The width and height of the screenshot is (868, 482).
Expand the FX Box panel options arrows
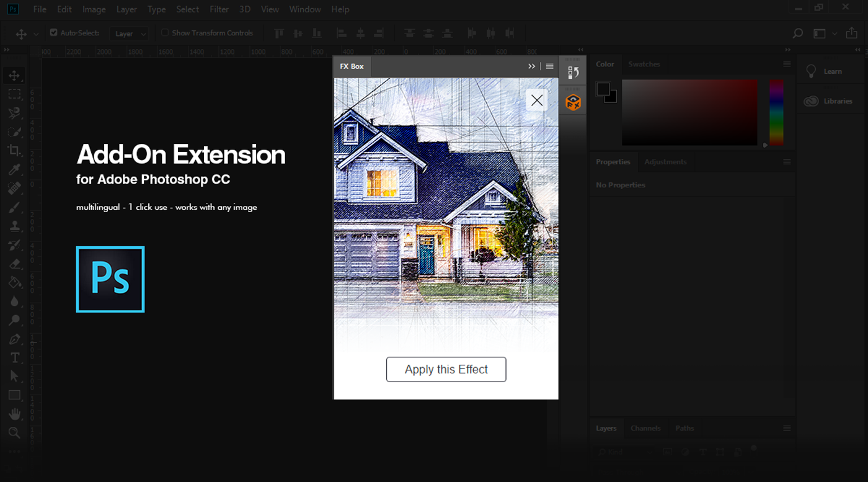pyautogui.click(x=531, y=66)
